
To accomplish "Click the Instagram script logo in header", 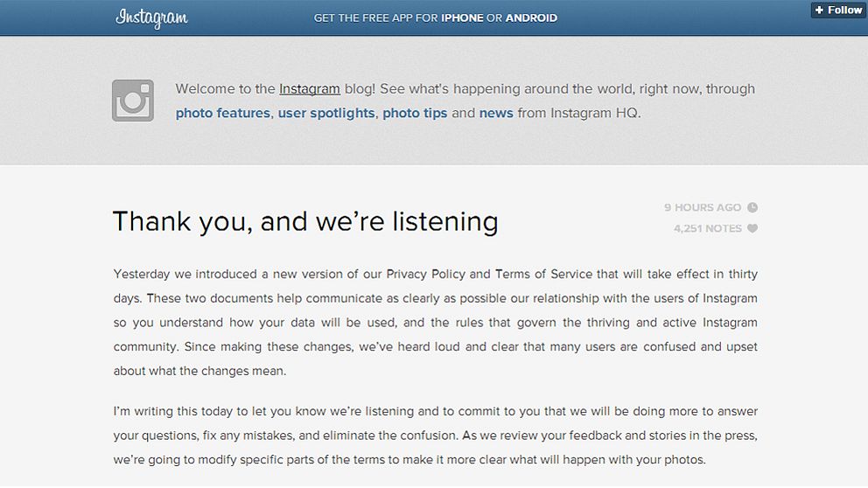I will pyautogui.click(x=151, y=17).
